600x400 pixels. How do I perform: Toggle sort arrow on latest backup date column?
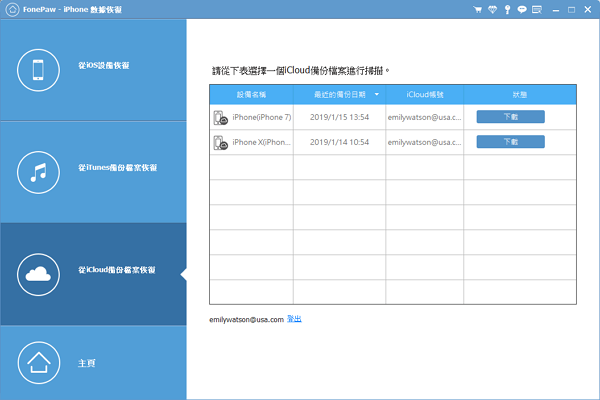pos(377,93)
